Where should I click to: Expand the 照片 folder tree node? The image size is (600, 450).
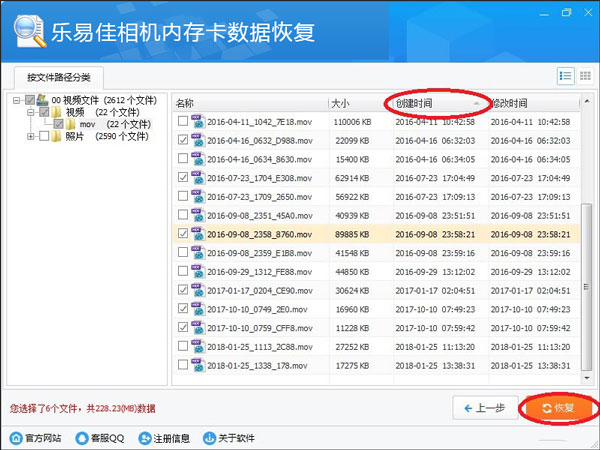pos(31,136)
